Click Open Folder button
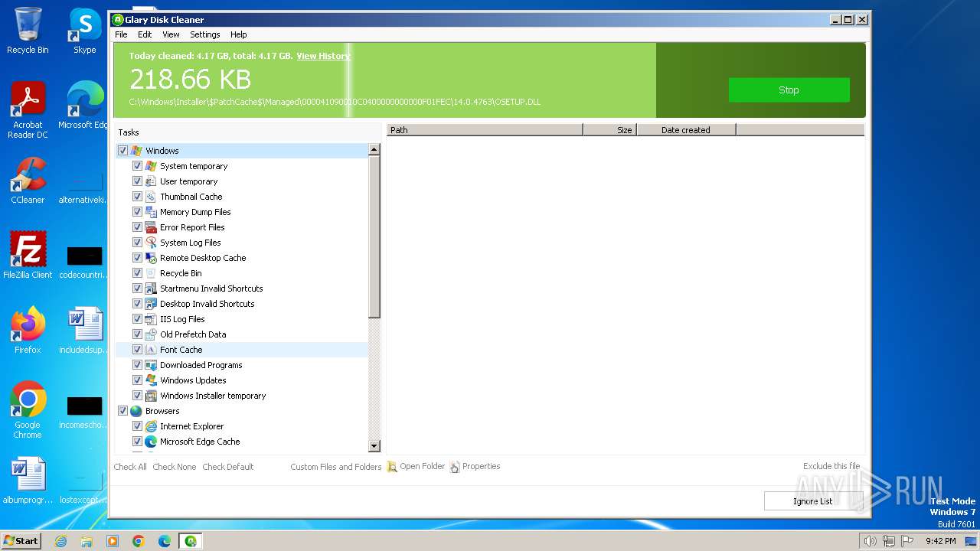Image resolution: width=980 pixels, height=551 pixels. 416,467
